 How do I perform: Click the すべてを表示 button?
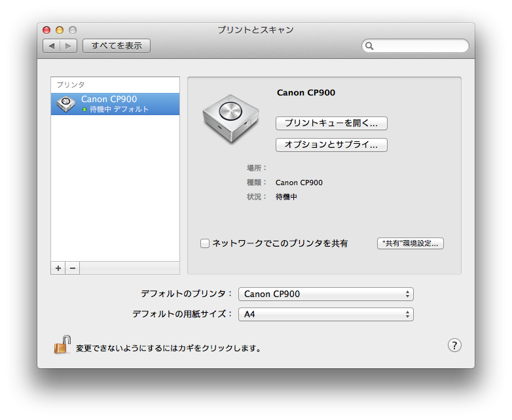click(117, 46)
